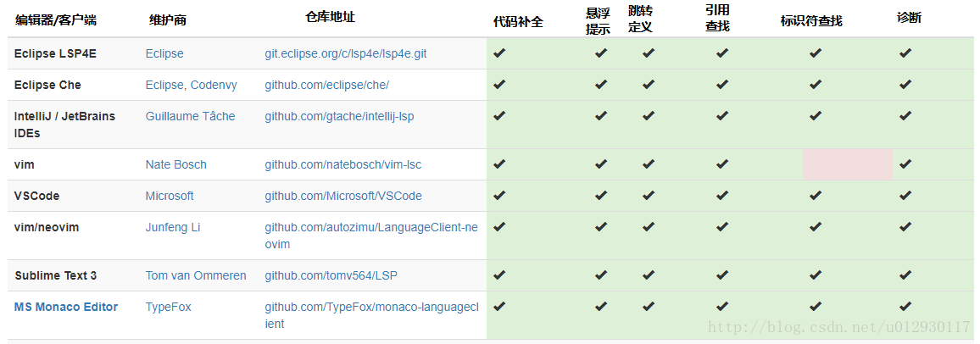Open github.com/Microsoft/VSCode repository link

[343, 196]
